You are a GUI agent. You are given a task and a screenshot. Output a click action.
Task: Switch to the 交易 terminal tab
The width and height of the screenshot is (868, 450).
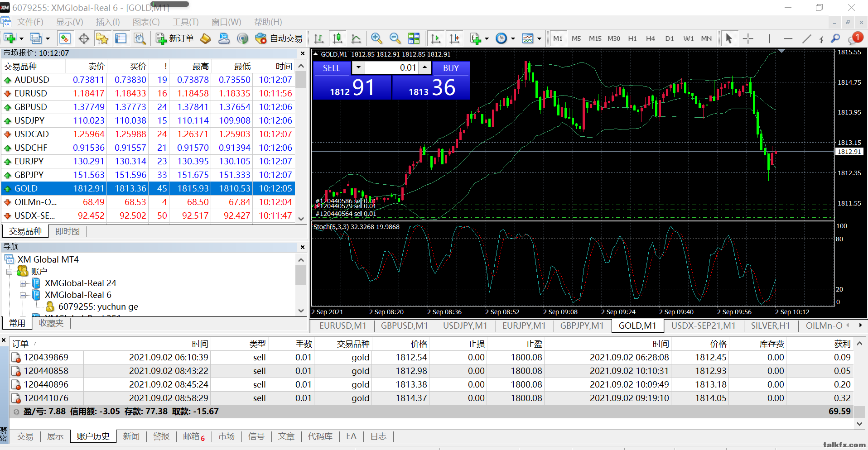click(x=25, y=436)
